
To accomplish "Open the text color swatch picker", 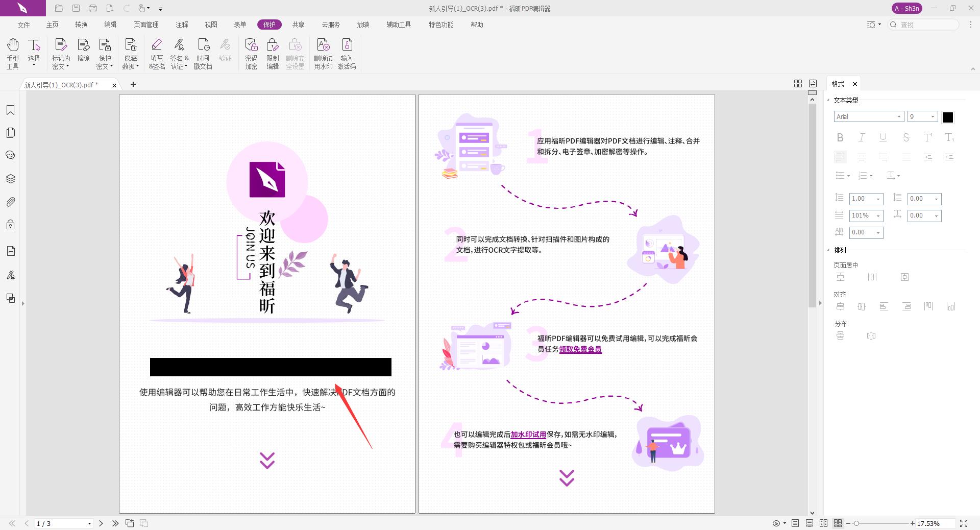I will coord(948,117).
